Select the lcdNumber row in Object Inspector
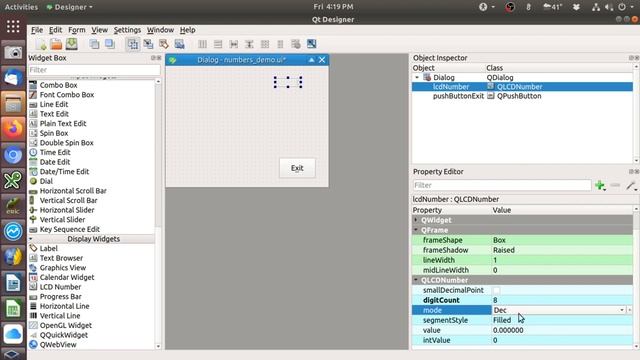640x360 pixels. point(522,87)
